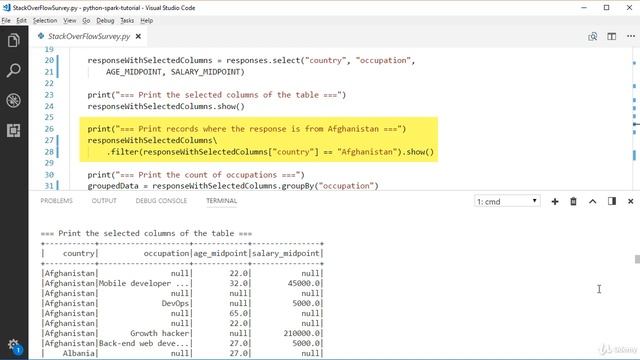This screenshot has width=640, height=360.
Task: Click the Albania row in terminal
Action: [x=182, y=353]
